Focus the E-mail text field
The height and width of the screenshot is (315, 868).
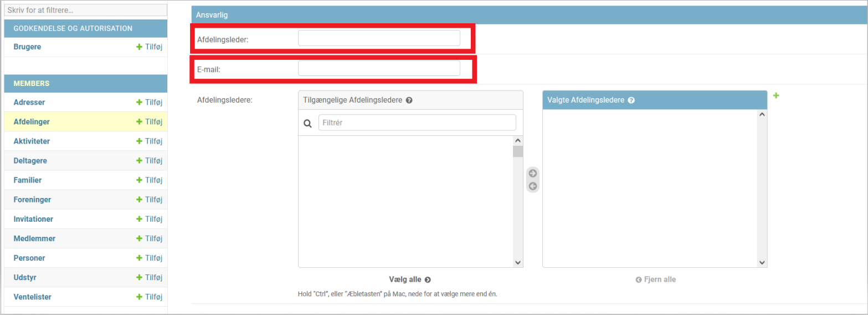pyautogui.click(x=379, y=68)
